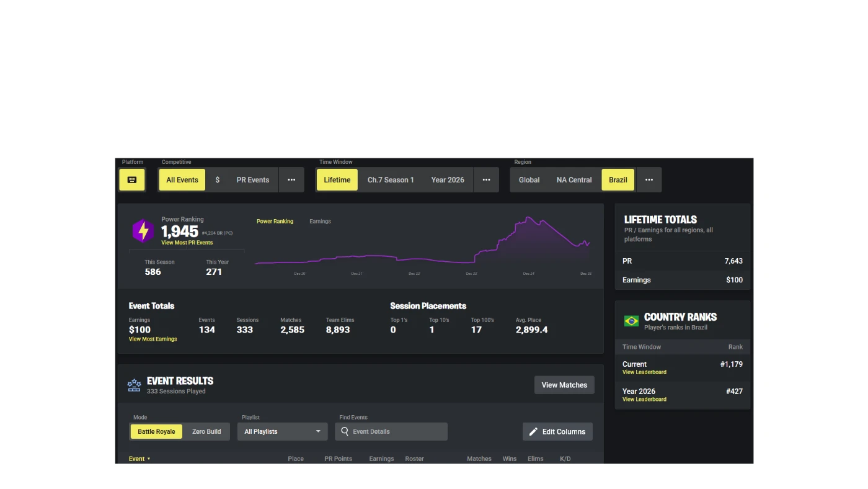Image resolution: width=868 pixels, height=489 pixels.
Task: Open the All Playlists dropdown
Action: pyautogui.click(x=282, y=431)
